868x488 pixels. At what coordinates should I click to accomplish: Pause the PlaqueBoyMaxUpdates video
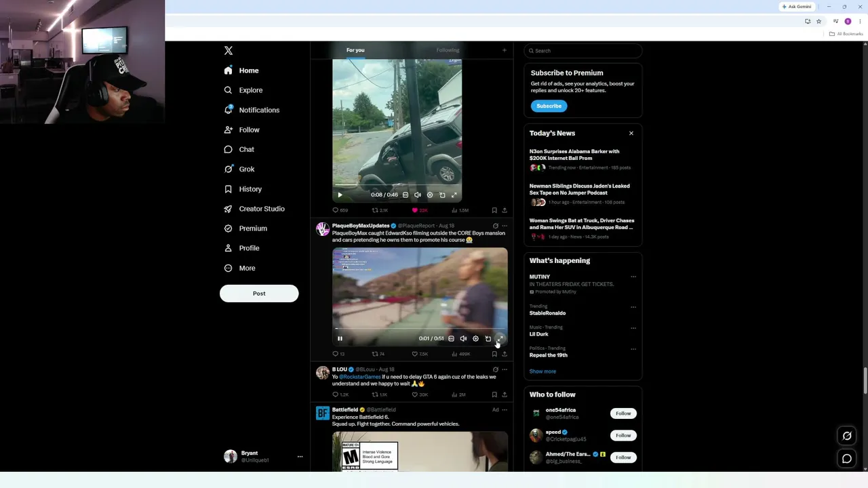(x=340, y=339)
